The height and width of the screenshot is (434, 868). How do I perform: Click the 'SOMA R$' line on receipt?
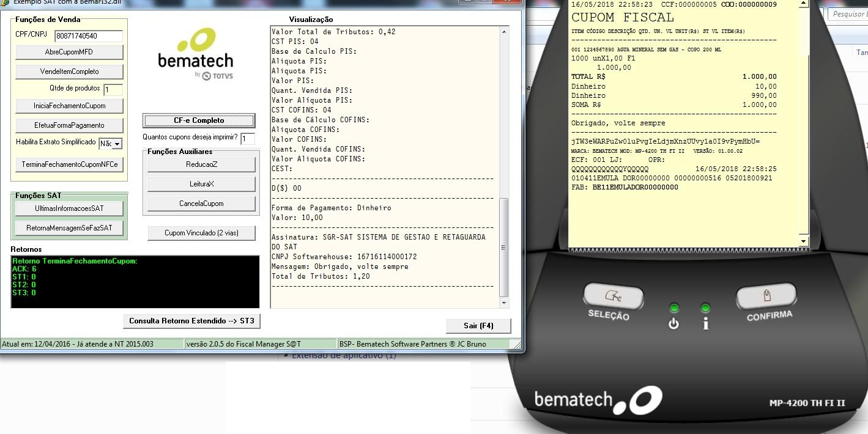tap(674, 105)
